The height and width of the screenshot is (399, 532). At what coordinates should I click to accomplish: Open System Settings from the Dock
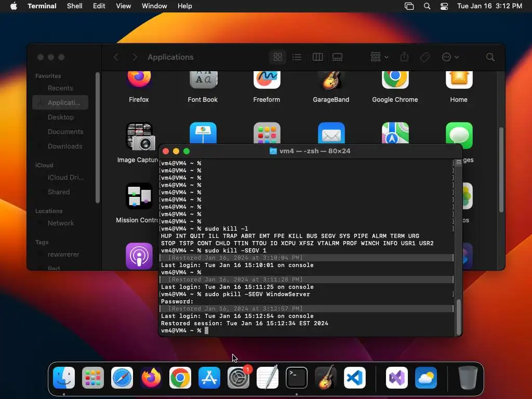click(x=238, y=378)
